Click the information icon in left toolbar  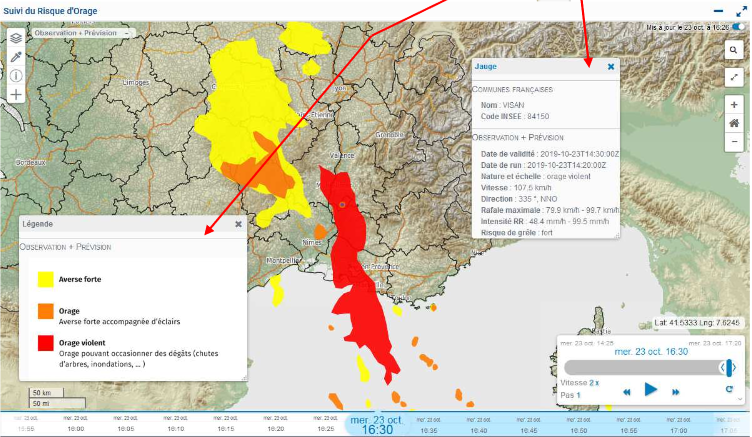[x=16, y=75]
